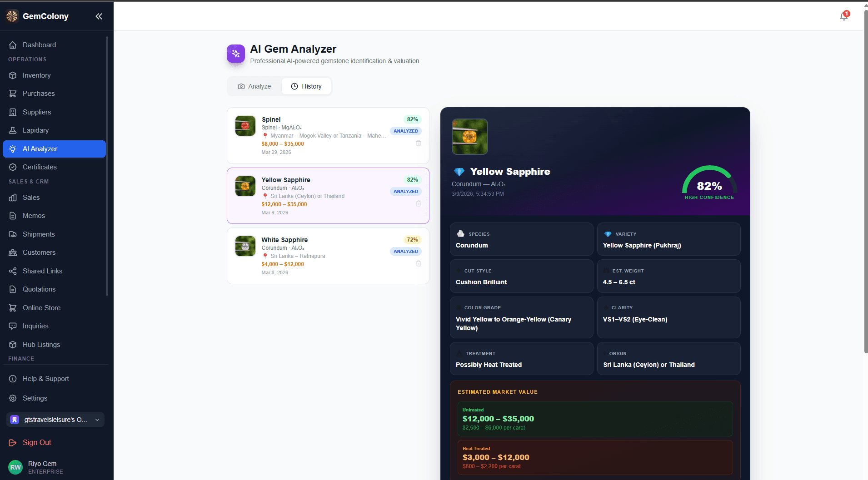Click Spinel entry title text
868x480 pixels.
(271, 119)
